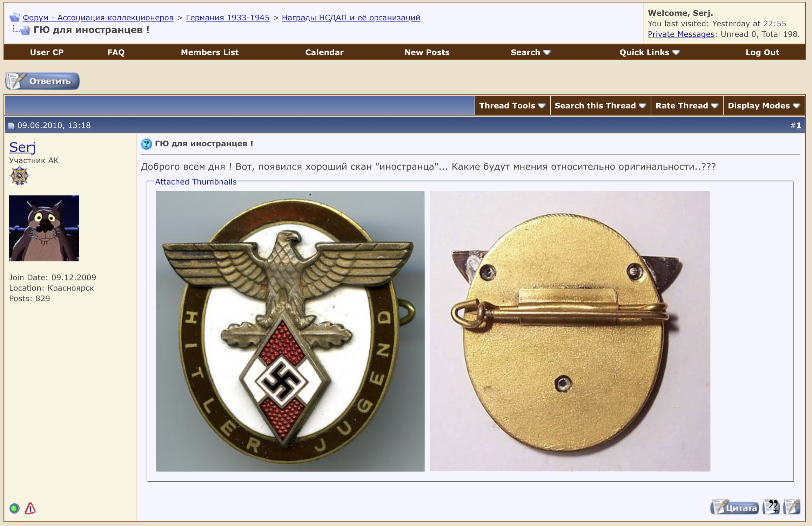The width and height of the screenshot is (812, 526).
Task: Open the Private Messages link
Action: 680,34
